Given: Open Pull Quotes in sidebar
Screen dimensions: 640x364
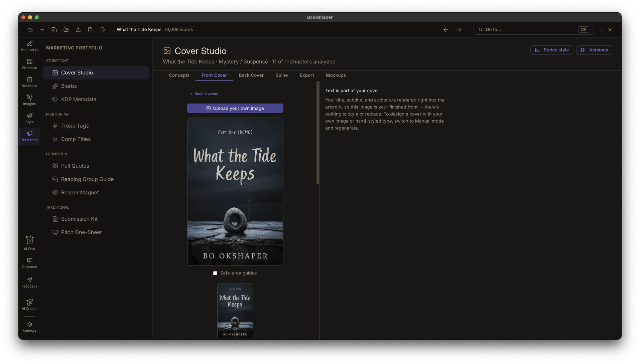Looking at the screenshot, I should [96, 166].
